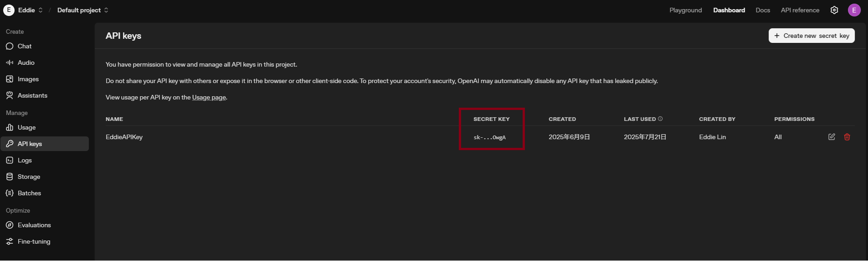Open Chat in the sidebar
This screenshot has width=868, height=261.
[25, 46]
